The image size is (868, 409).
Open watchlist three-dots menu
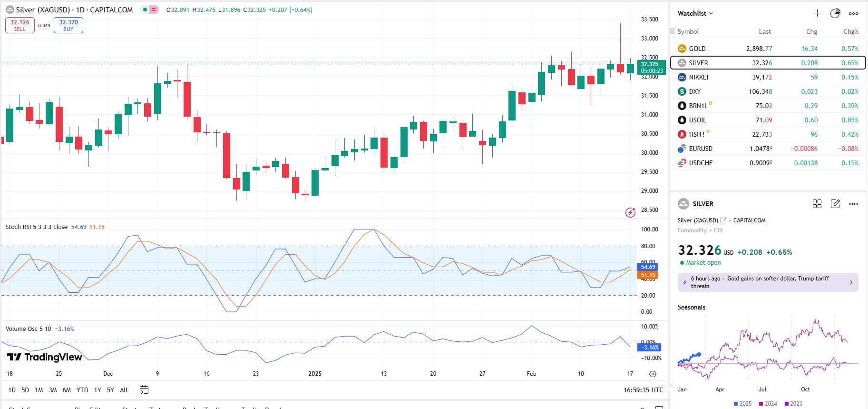pyautogui.click(x=854, y=13)
